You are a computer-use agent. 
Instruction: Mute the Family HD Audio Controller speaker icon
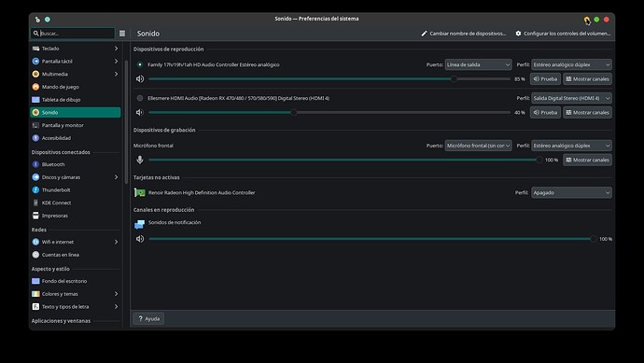click(140, 78)
